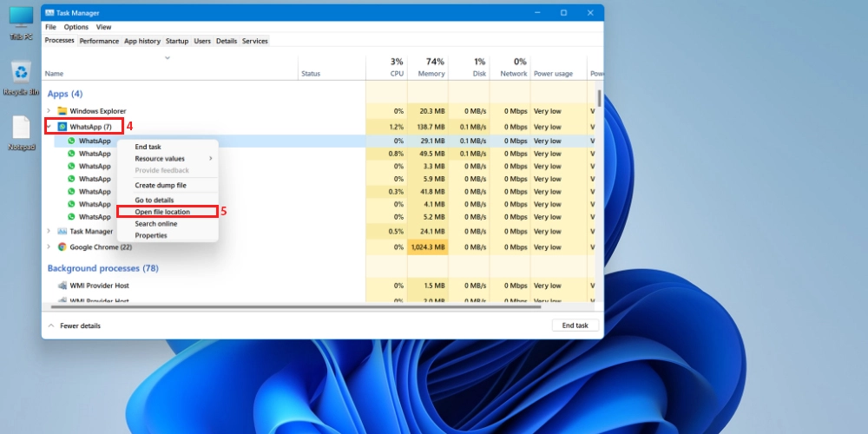
Task: Click the WhatsApp (7) app icon
Action: [x=62, y=127]
